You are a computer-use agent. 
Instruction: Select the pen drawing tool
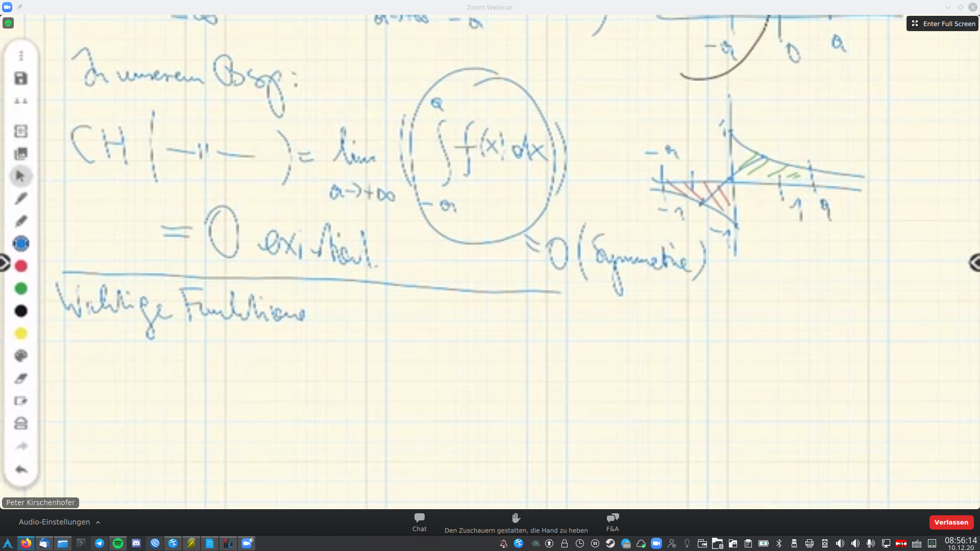click(x=21, y=198)
